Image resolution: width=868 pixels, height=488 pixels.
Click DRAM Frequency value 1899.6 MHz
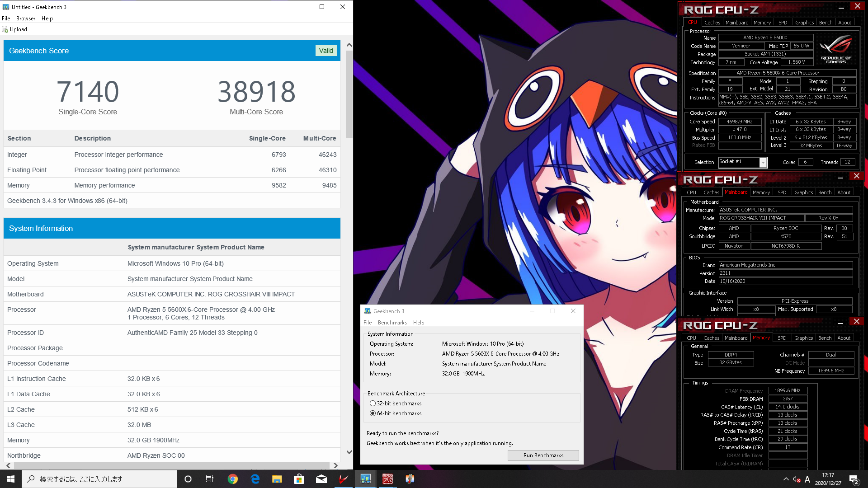(788, 391)
